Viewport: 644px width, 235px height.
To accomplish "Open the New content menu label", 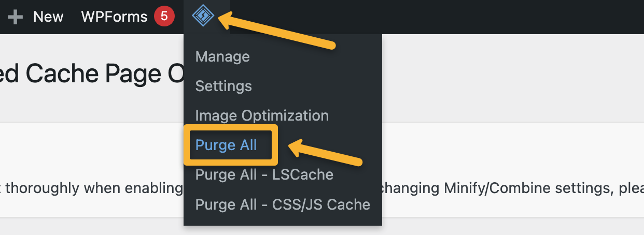I will coord(48,17).
